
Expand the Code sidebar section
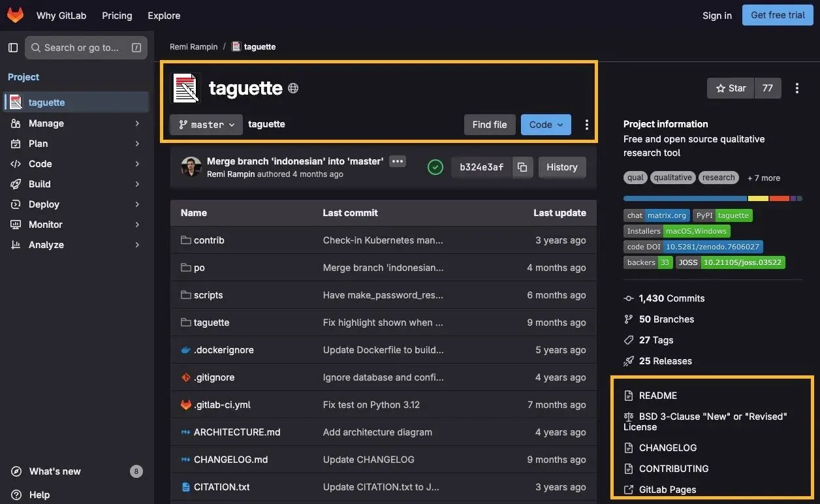click(x=76, y=164)
